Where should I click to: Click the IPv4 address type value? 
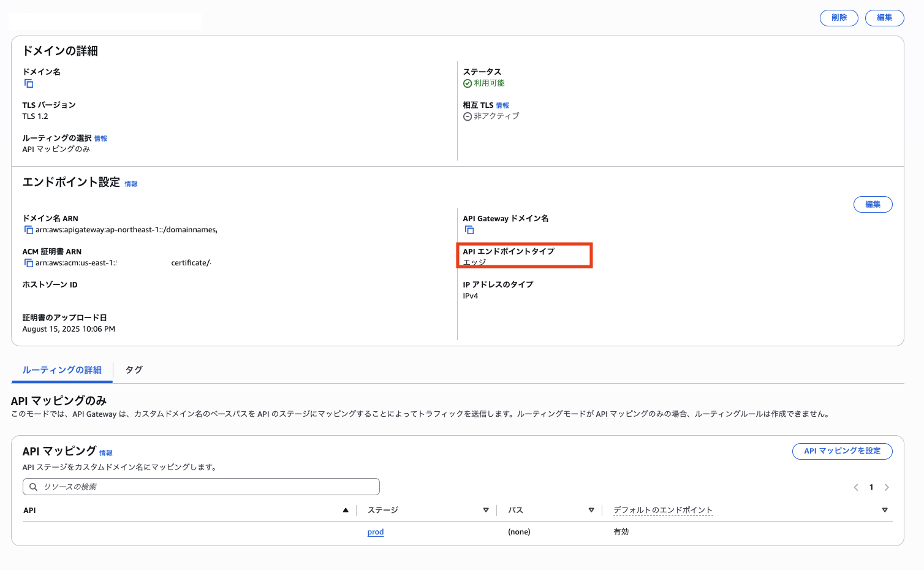471,296
